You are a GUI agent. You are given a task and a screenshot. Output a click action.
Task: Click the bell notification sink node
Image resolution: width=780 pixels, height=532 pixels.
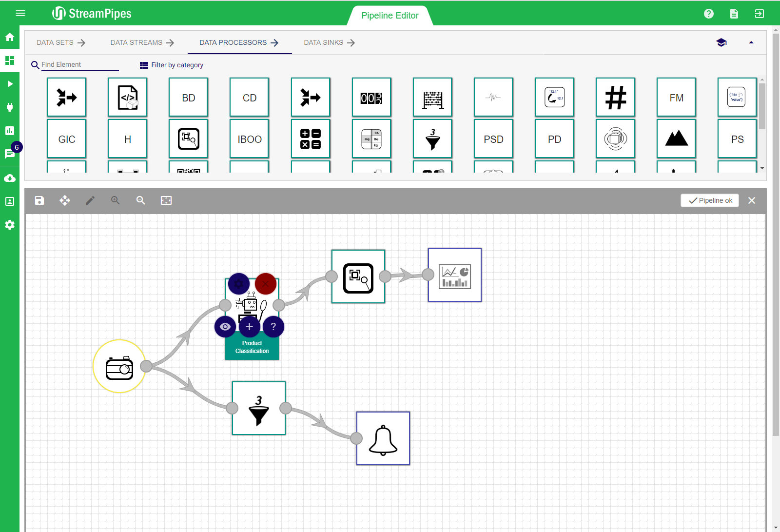point(383,438)
